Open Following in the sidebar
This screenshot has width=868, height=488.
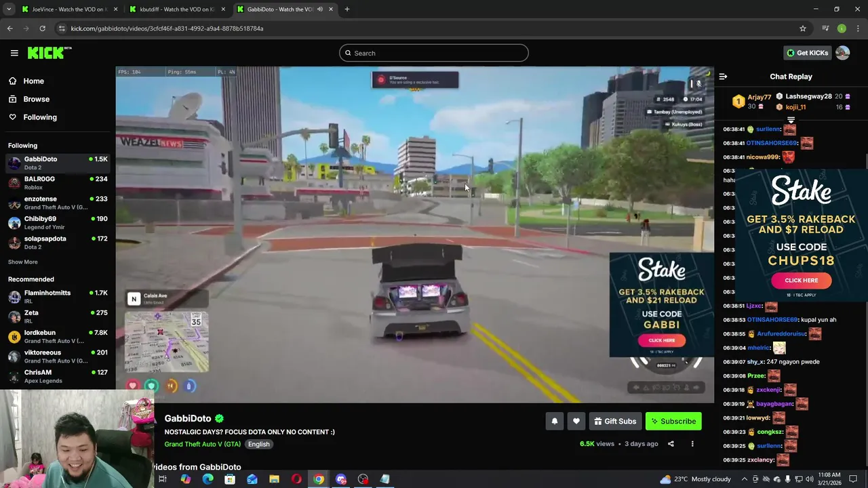pos(40,117)
